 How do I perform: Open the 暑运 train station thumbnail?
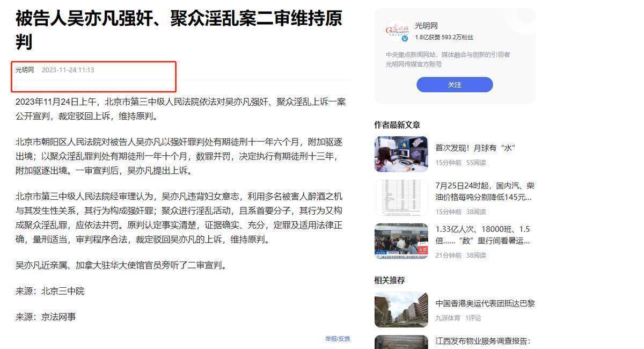[401, 242]
